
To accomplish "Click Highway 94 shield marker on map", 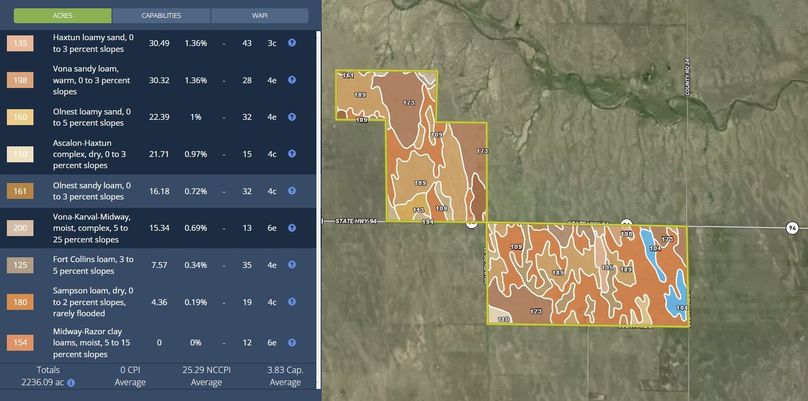I will [x=792, y=228].
